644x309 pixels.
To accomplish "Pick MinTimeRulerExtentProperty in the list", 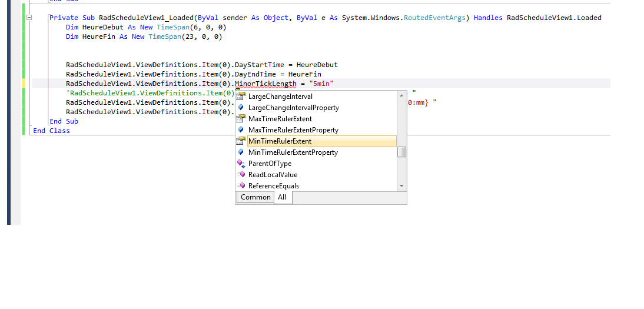I will tap(293, 152).
